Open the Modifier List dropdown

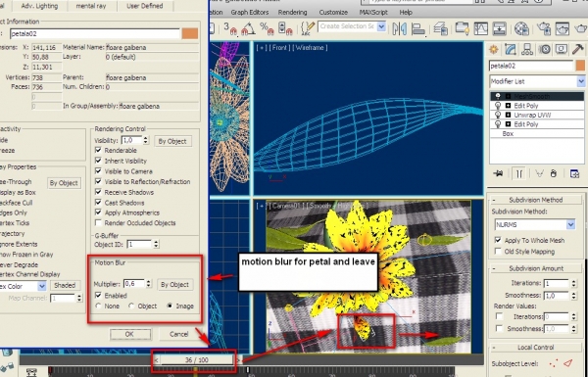[x=537, y=81]
